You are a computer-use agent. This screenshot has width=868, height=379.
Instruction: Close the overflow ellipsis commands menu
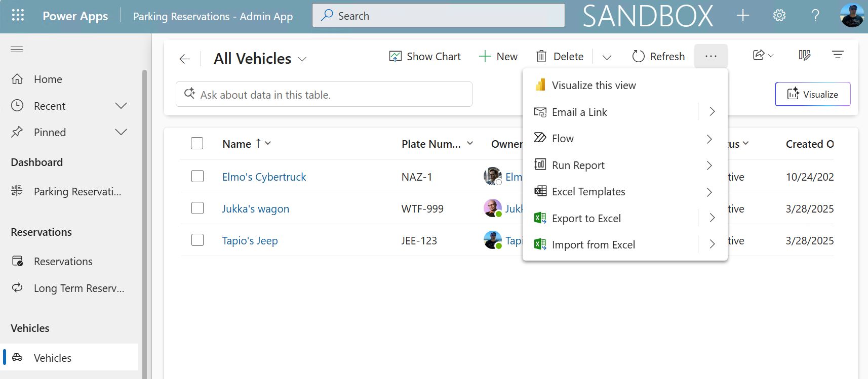coord(711,56)
